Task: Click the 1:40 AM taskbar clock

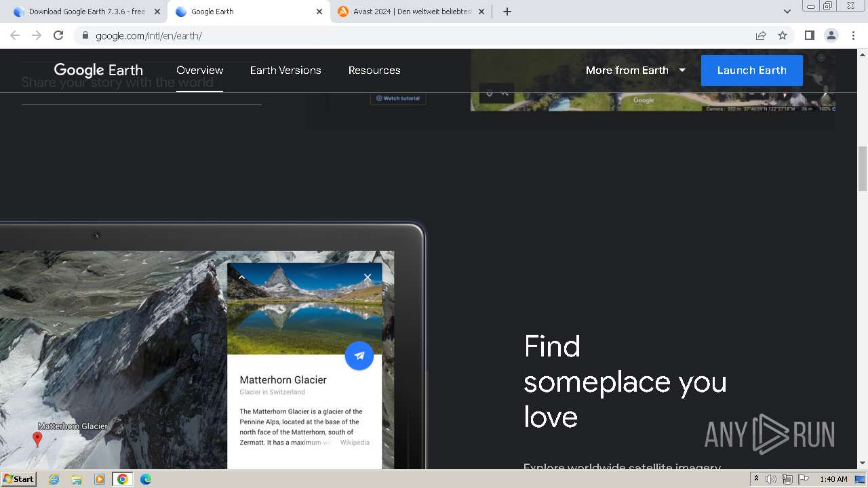Action: click(833, 479)
